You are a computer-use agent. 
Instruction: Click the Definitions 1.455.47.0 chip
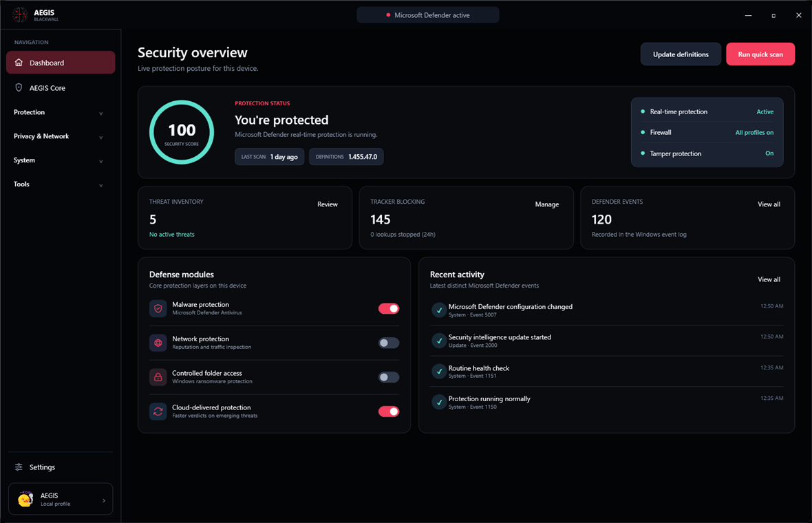point(346,156)
